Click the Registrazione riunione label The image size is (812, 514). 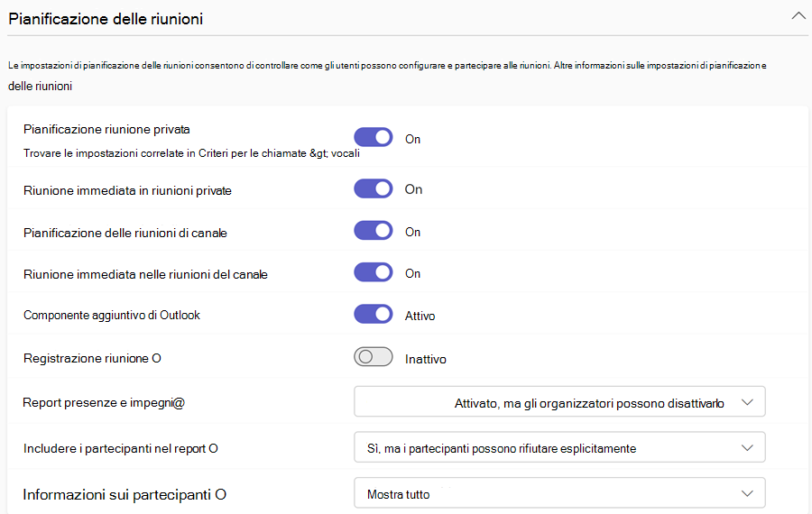[92, 358]
